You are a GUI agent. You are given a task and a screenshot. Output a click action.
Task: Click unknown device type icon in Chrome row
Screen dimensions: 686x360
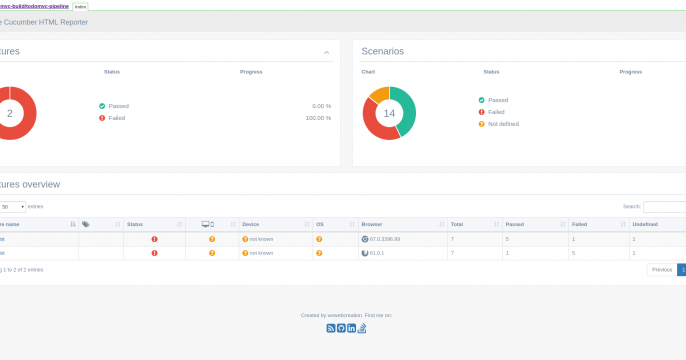(x=212, y=239)
